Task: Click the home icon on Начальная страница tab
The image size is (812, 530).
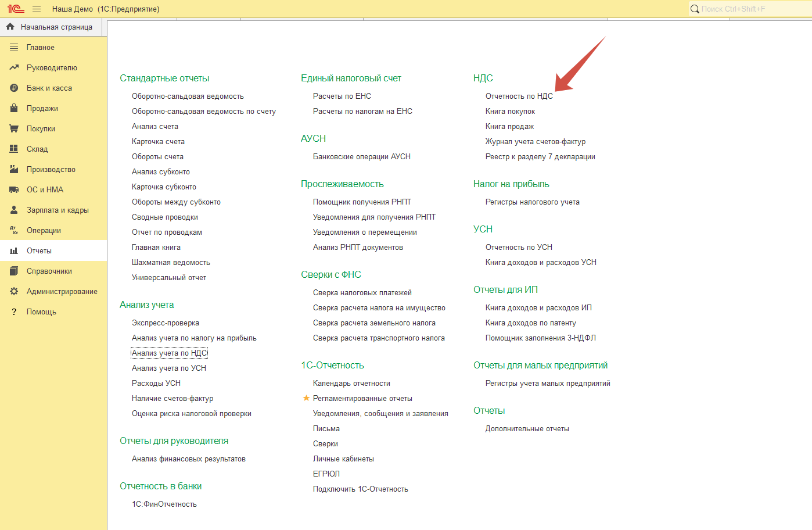Action: pyautogui.click(x=10, y=27)
